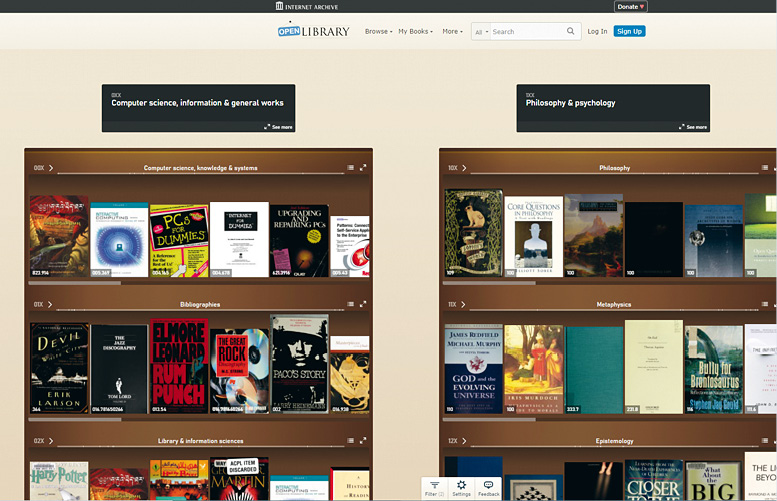
Task: Open the Iris Murdoch book cover
Action: 534,369
